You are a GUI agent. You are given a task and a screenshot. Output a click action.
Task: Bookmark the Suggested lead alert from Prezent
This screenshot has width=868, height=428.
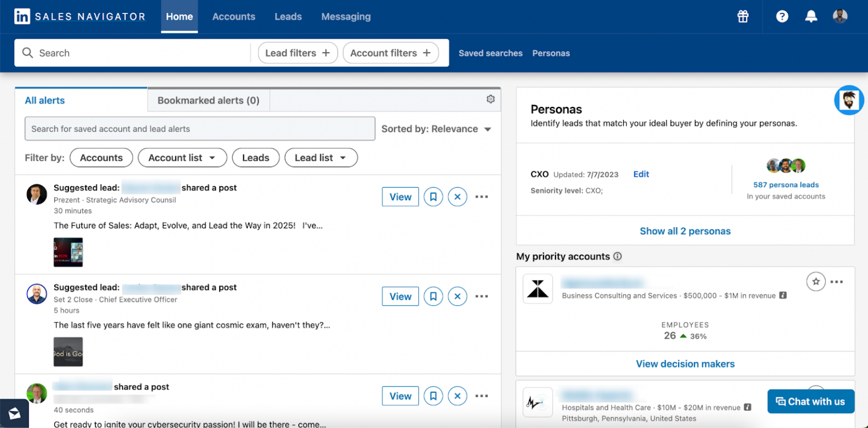(x=433, y=197)
